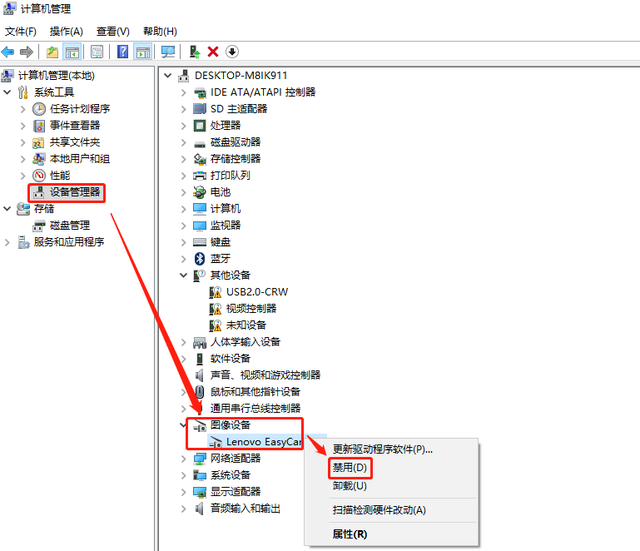Click the event viewer icon beside 事件查看器
Image resolution: width=640 pixels, height=551 pixels.
click(39, 126)
